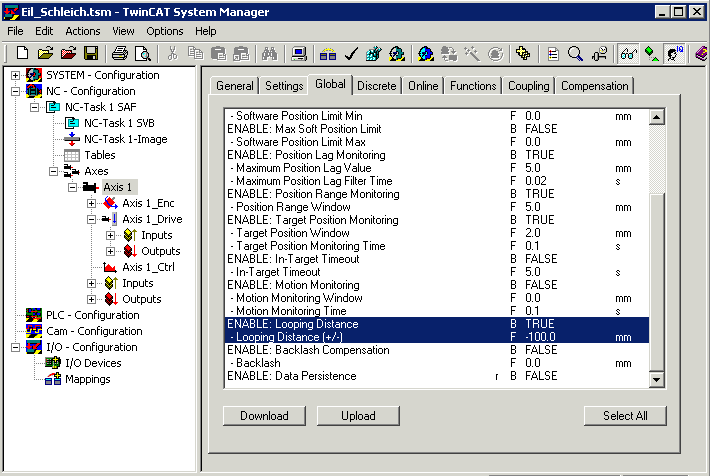Viewport: 710px width, 476px height.
Task: Select 'ENABLE: Motion Monitoring' parameter row
Action: click(x=437, y=285)
